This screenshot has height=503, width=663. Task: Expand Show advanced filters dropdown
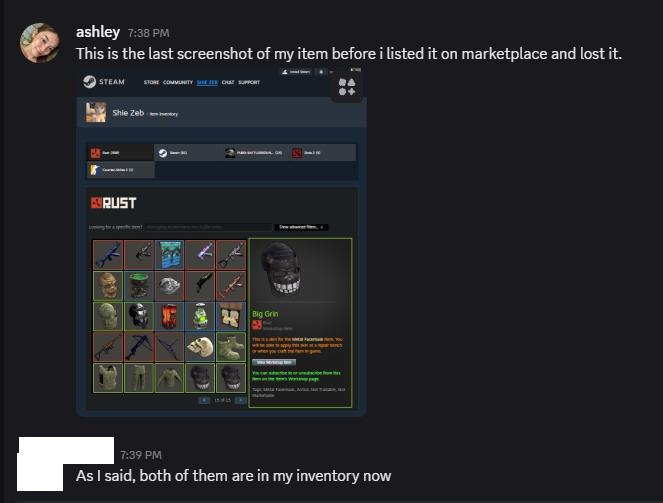[x=301, y=227]
